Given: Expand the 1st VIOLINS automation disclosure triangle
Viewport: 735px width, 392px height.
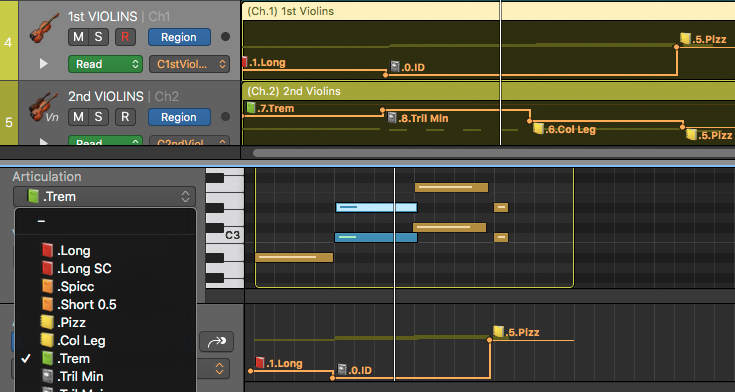Looking at the screenshot, I should point(44,63).
